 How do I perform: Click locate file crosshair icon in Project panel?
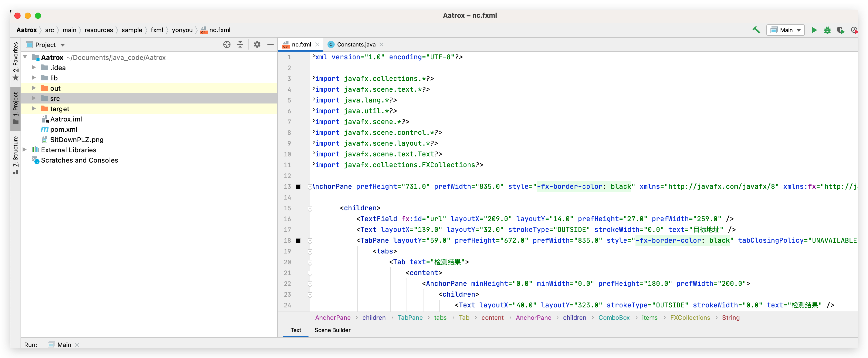tap(227, 44)
